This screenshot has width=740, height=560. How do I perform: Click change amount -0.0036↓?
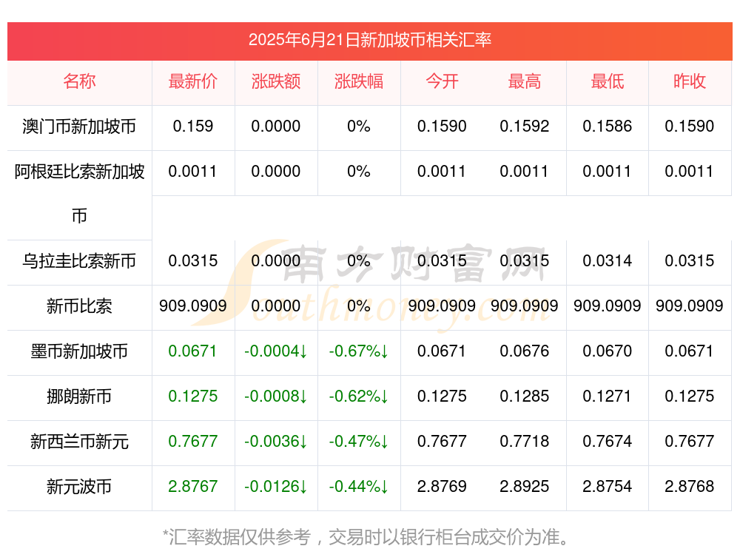click(276, 441)
